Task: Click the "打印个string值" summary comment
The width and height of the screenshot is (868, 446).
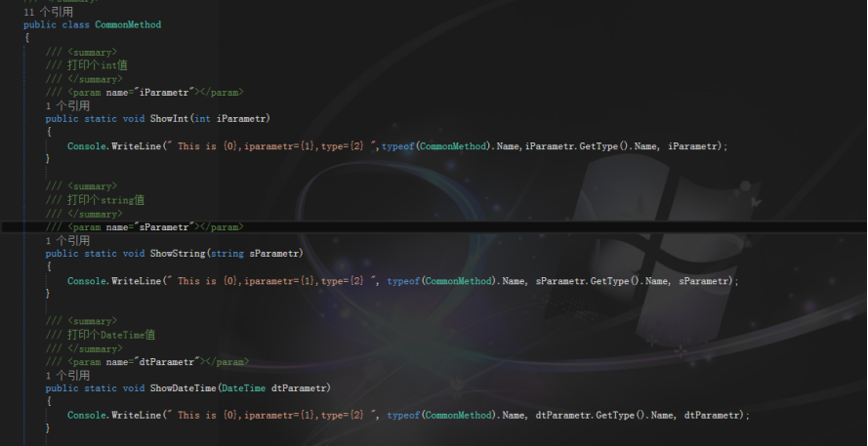Action: click(105, 200)
